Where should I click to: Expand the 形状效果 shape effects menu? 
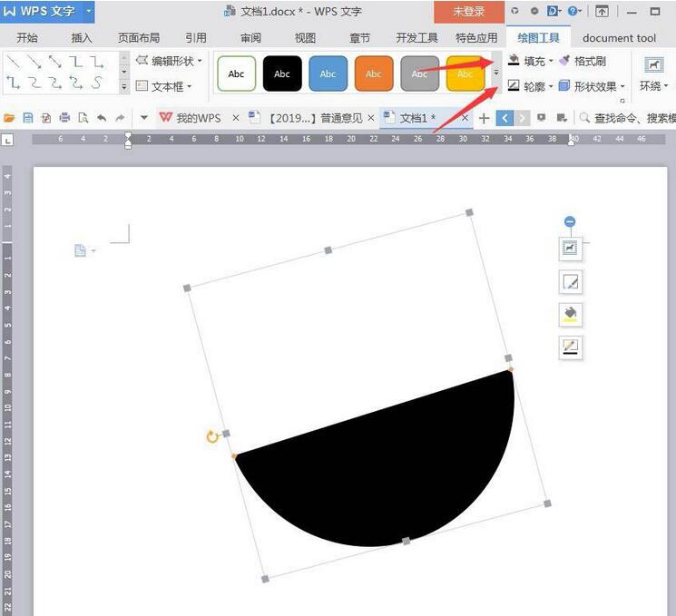pos(592,86)
